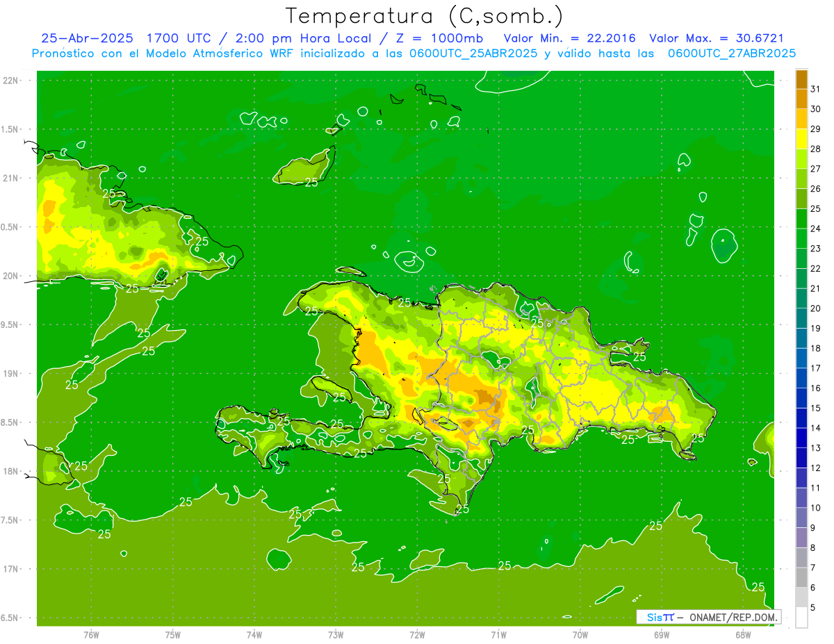Click the '5' colorbar scale label
The image size is (834, 644).
[813, 607]
